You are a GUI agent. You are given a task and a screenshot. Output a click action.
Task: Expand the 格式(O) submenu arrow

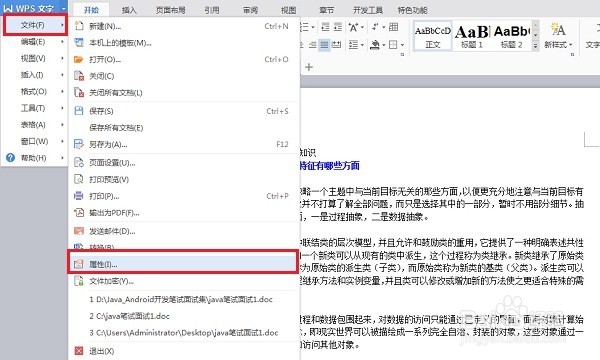coord(62,91)
